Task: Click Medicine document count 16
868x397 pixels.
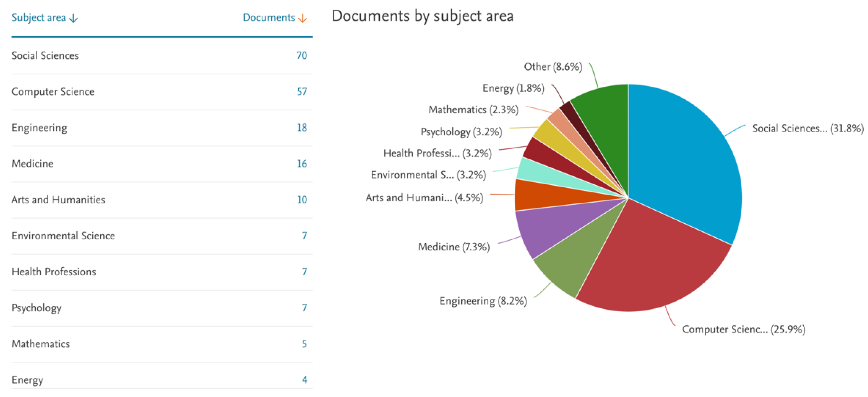Action: tap(302, 163)
